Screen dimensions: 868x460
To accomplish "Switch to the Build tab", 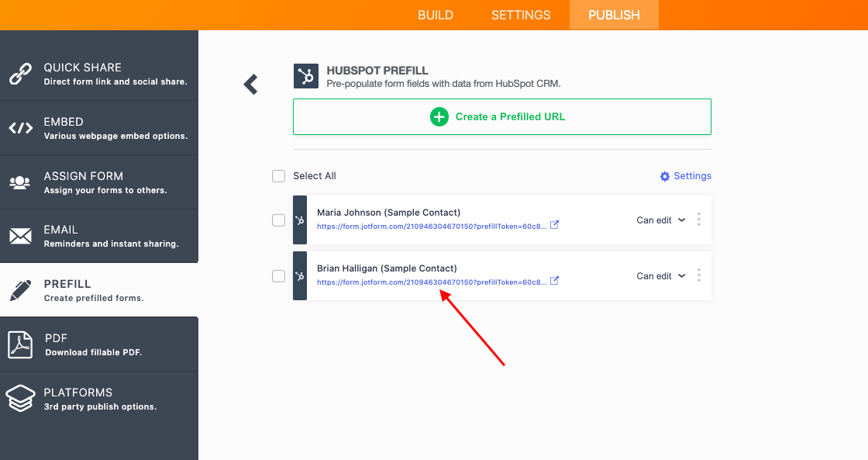I will [436, 15].
